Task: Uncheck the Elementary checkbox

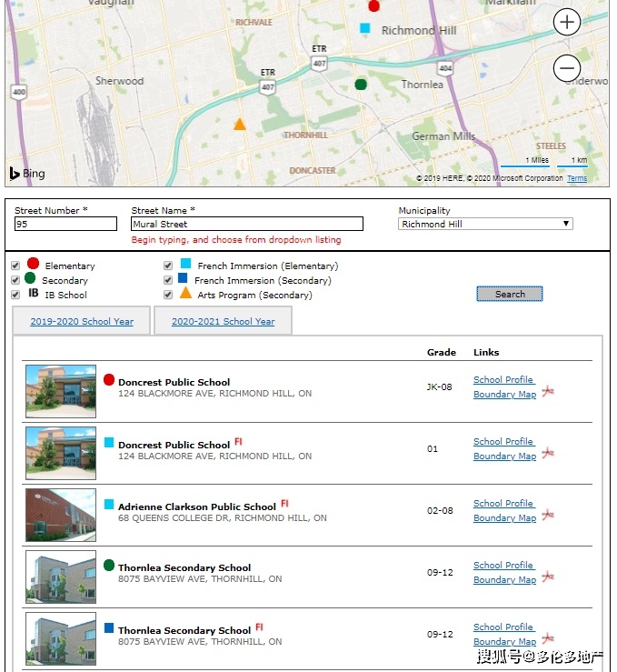Action: (x=15, y=266)
